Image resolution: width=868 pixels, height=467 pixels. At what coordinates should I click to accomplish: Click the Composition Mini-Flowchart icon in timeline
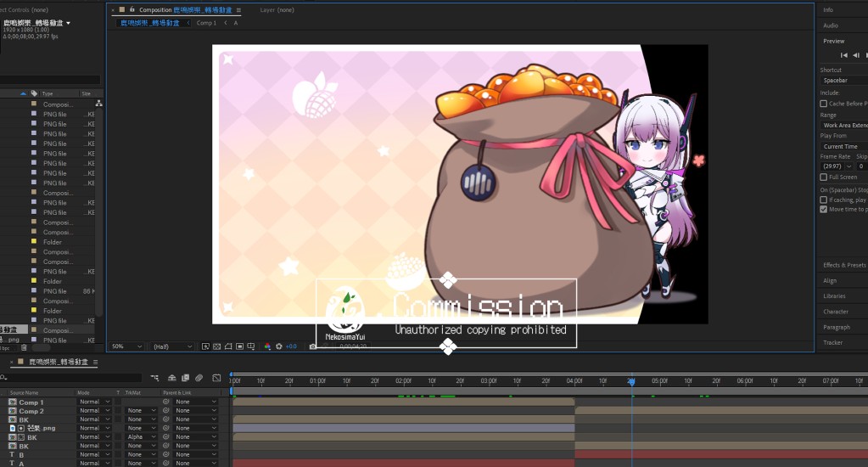pyautogui.click(x=158, y=378)
